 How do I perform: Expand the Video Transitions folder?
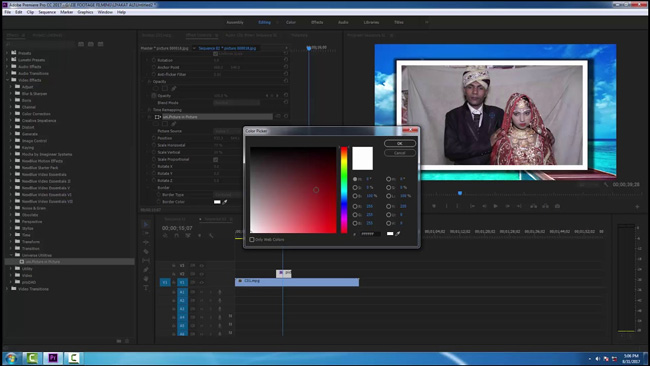click(7, 289)
